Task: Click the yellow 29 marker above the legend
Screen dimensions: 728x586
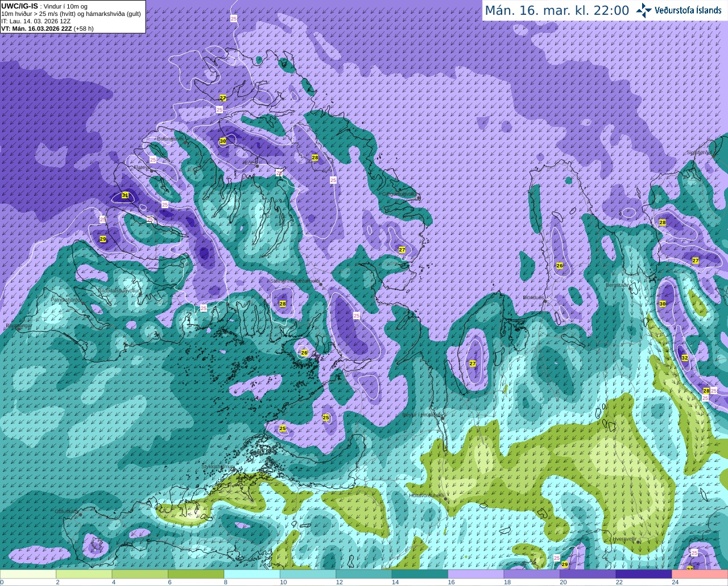Action: (x=565, y=564)
